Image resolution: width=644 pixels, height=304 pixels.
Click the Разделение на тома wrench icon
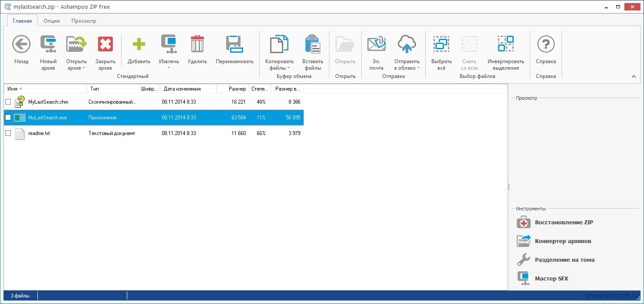[x=523, y=260]
